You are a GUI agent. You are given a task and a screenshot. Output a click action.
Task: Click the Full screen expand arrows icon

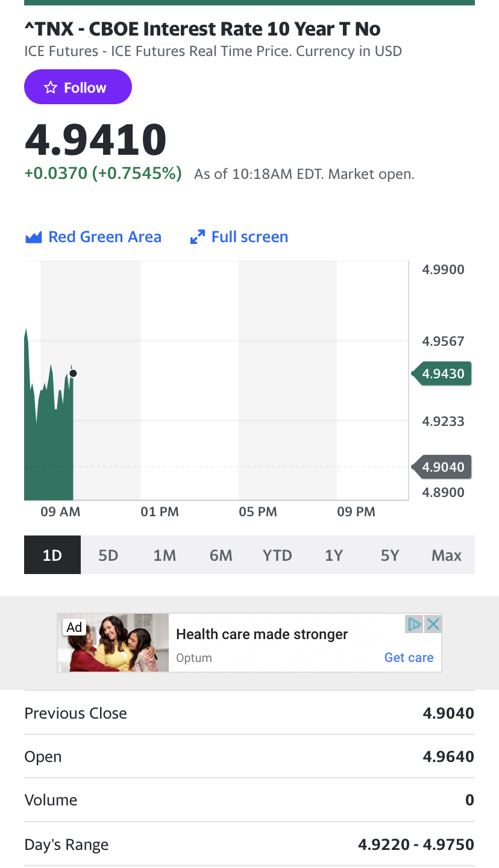197,237
